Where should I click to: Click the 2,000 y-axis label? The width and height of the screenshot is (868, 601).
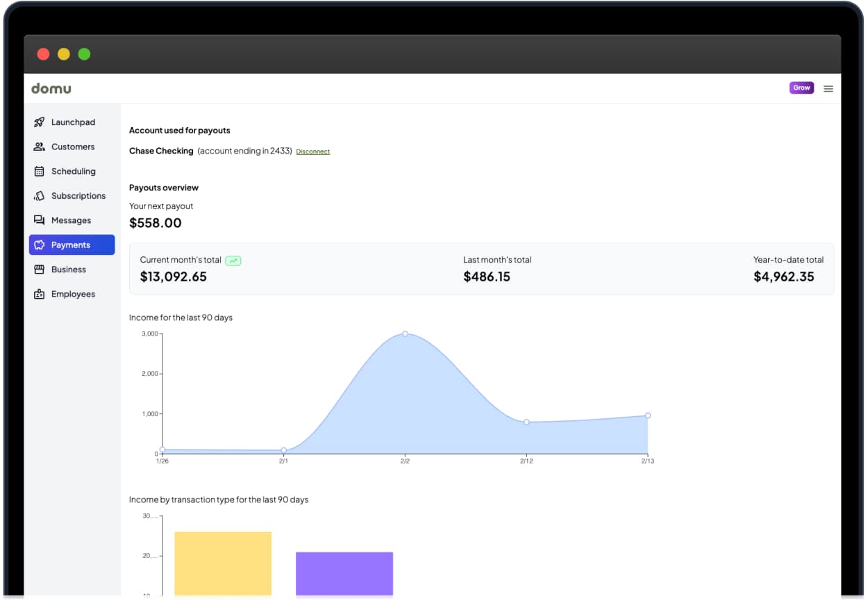pyautogui.click(x=150, y=374)
